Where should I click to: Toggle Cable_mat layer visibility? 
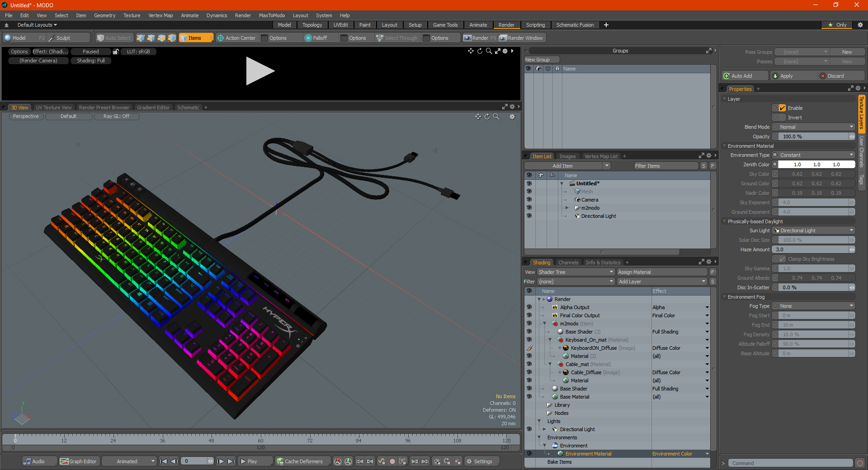(x=529, y=364)
